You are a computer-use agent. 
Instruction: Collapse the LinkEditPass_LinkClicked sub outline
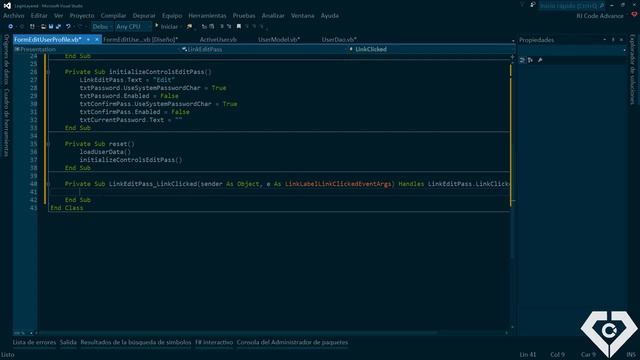click(48, 184)
